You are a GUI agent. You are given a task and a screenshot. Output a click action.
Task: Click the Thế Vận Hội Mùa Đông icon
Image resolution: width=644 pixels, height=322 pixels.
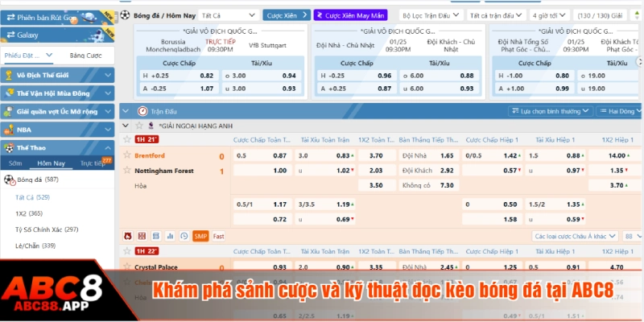click(x=9, y=93)
